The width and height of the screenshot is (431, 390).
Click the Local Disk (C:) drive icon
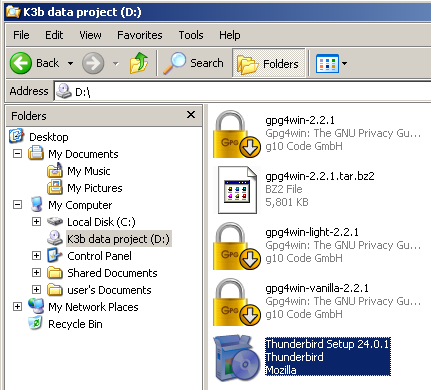click(x=55, y=221)
